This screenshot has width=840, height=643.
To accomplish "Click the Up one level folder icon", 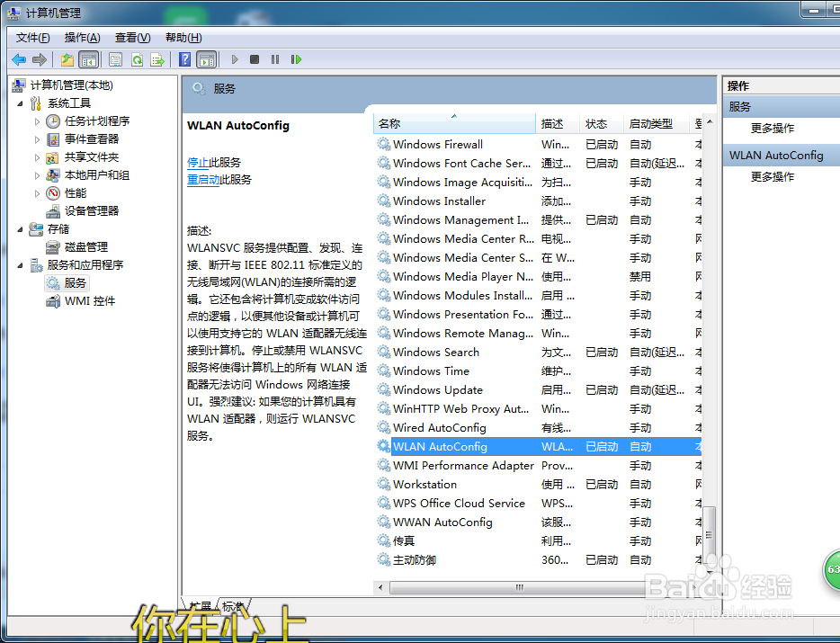I will [x=67, y=59].
